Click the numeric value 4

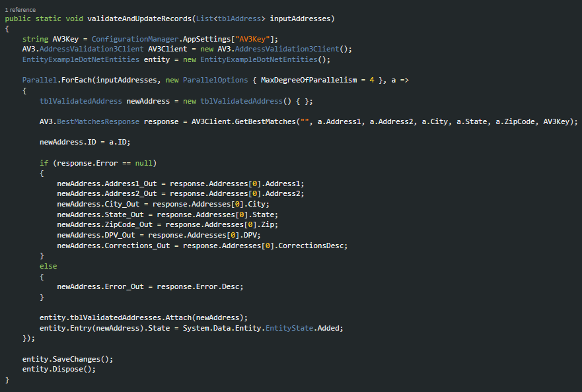pyautogui.click(x=372, y=80)
